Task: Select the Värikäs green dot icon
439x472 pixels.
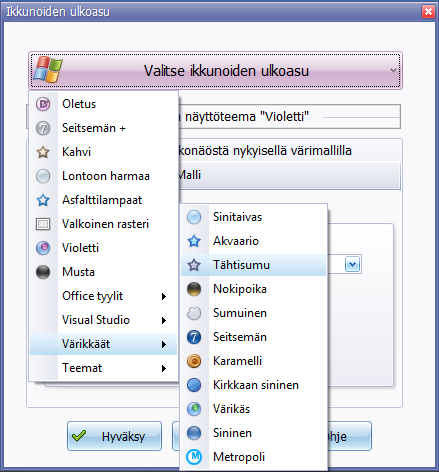Action: point(194,409)
